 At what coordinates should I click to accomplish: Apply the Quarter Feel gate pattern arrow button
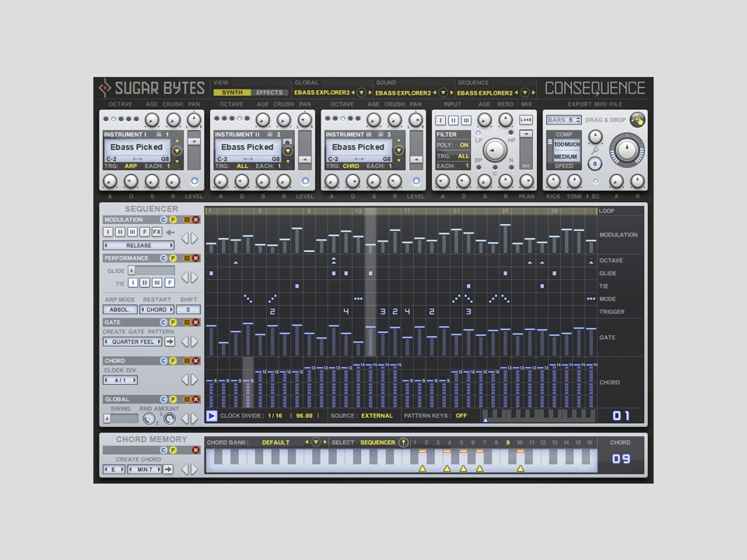pos(170,341)
